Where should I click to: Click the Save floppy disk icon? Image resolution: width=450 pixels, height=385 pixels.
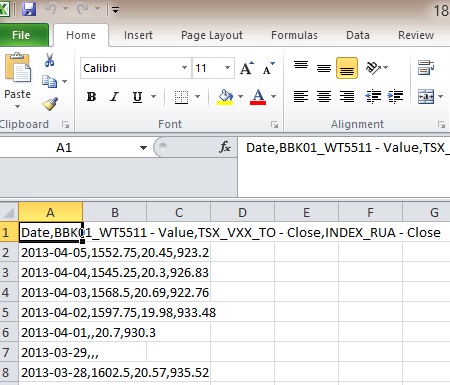point(29,9)
